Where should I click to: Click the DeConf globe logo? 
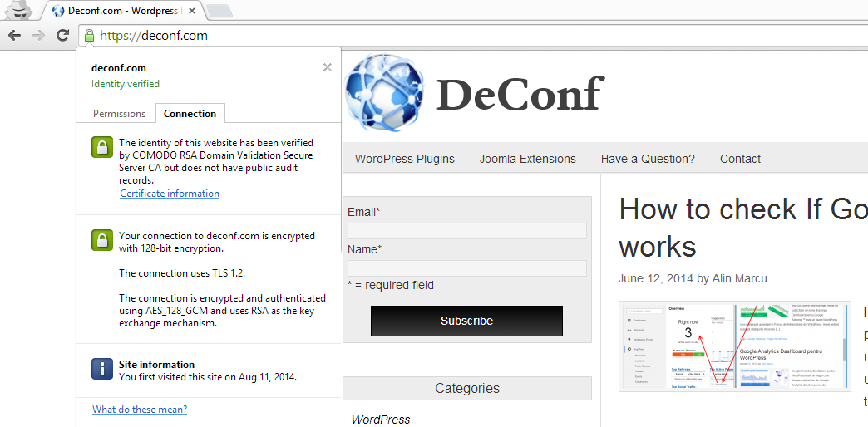click(x=384, y=91)
